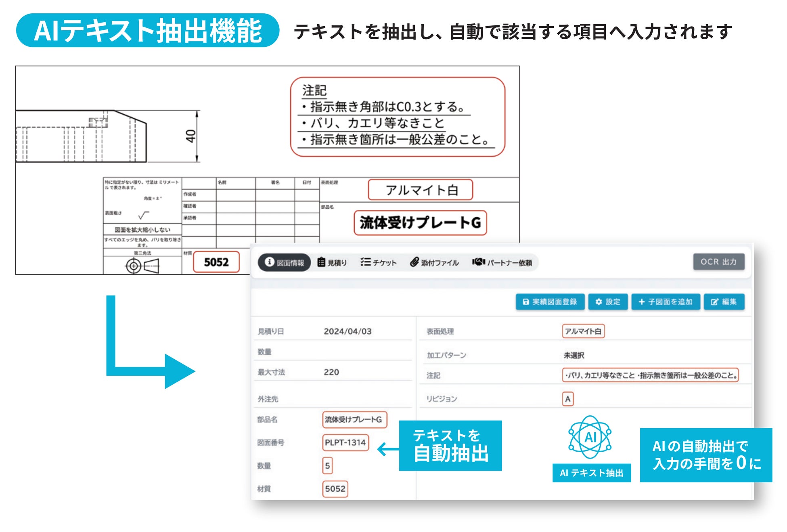Click the AI テキスト抽出 label button
Viewport: 787px width, 532px height.
pos(591,473)
